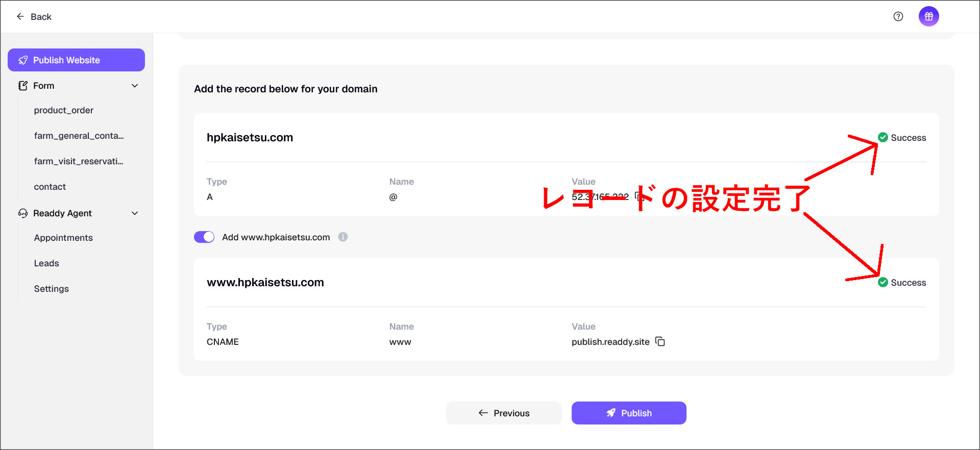Collapse the Readdy Agent section chevron

(x=135, y=213)
